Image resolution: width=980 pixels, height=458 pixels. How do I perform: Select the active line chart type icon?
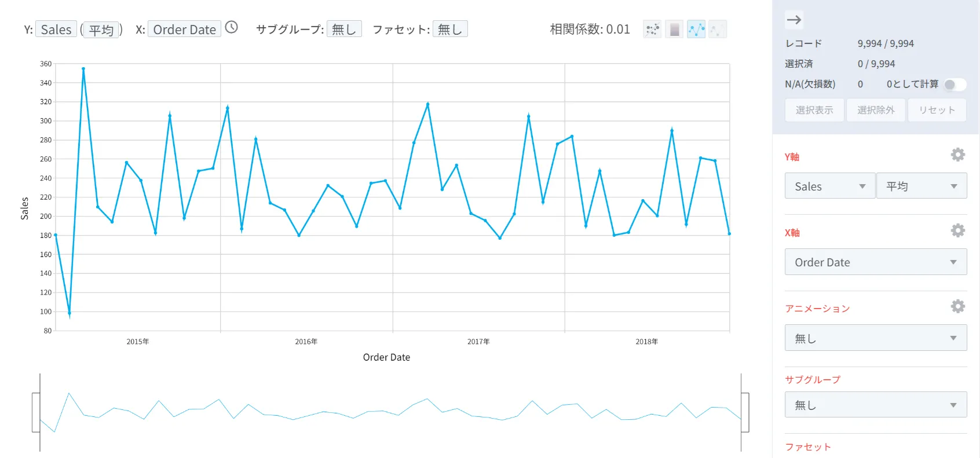pyautogui.click(x=696, y=29)
